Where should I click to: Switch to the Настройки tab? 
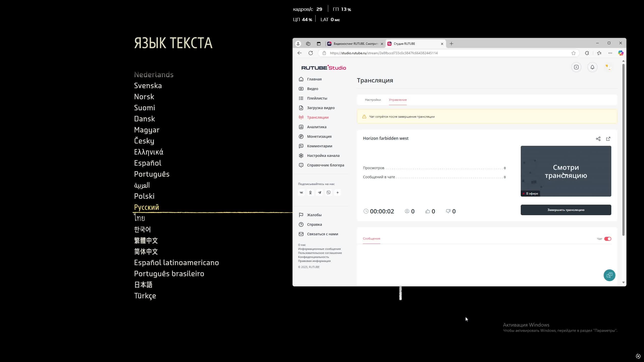[x=373, y=100]
